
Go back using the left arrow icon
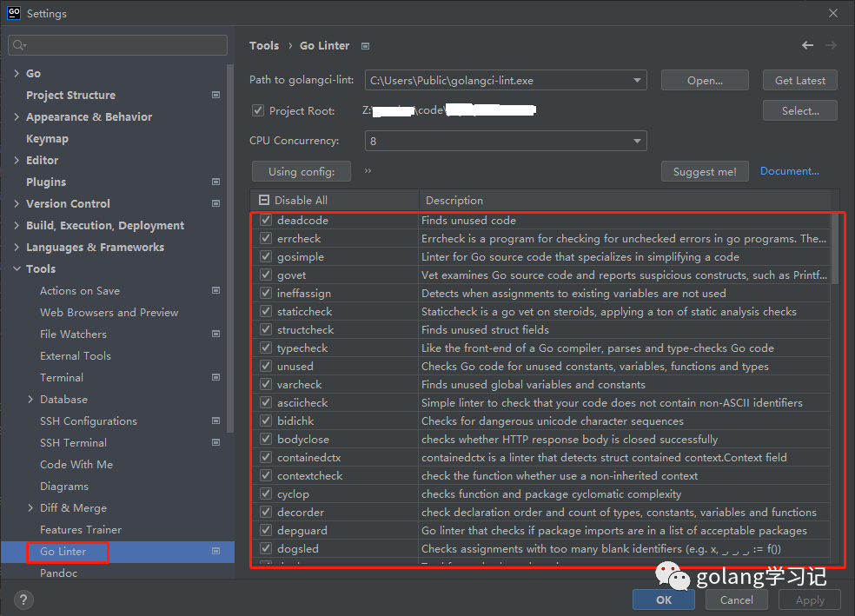click(807, 45)
